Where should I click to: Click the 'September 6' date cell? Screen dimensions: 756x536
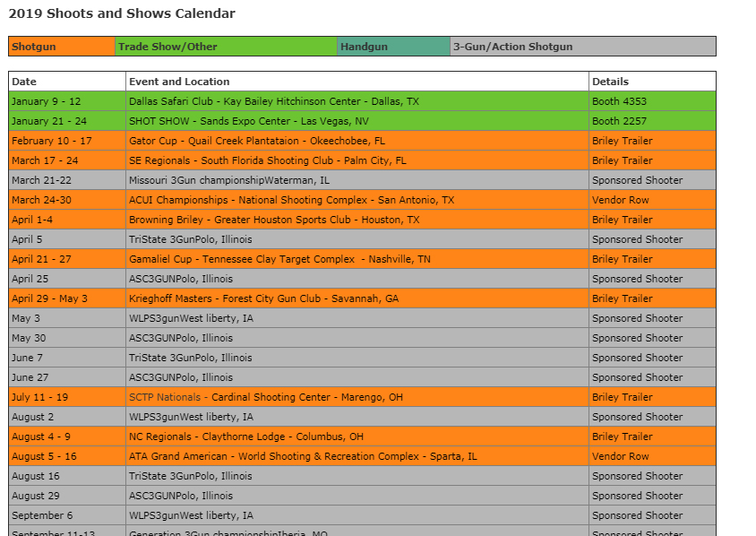coord(67,516)
